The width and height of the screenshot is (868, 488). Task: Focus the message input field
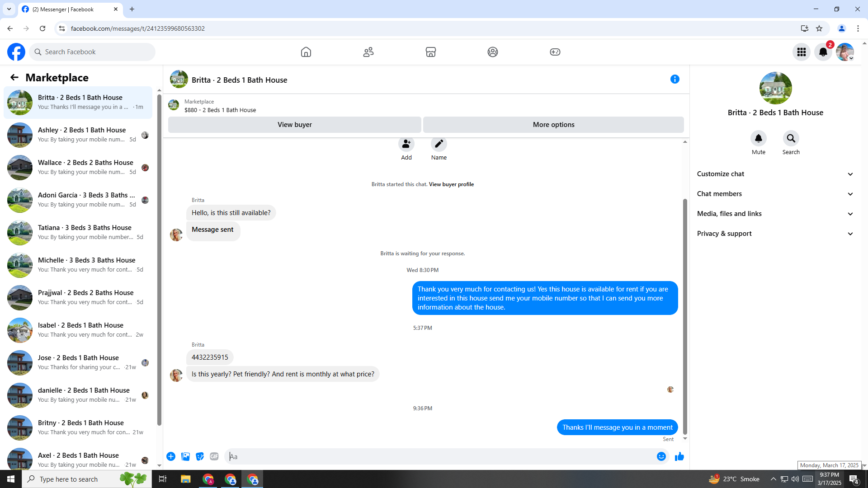point(441,457)
